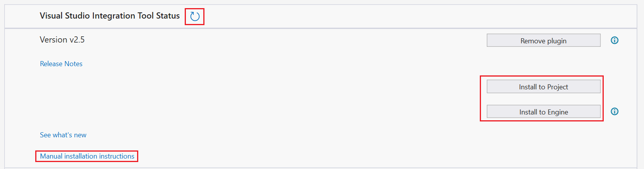View instructions for manual installation
The image size is (644, 169).
tap(87, 156)
